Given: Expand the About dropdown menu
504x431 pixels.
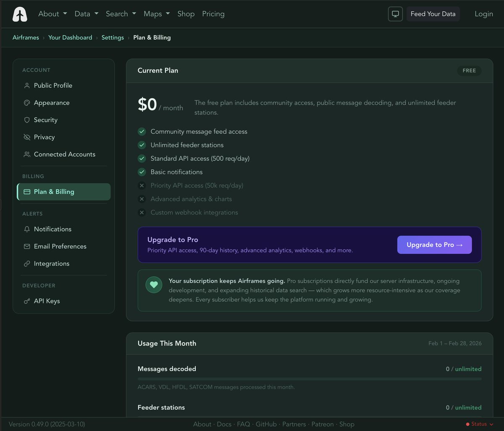Looking at the screenshot, I should [x=52, y=14].
